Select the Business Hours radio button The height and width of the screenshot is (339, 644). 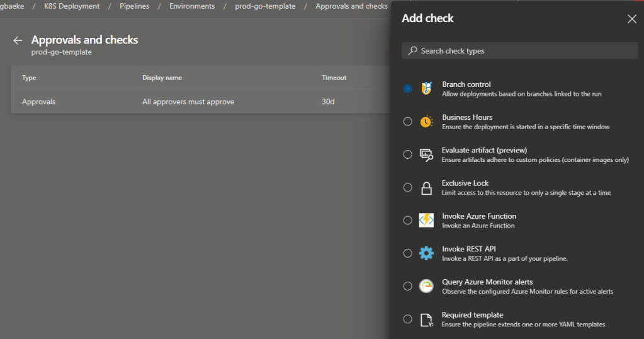pyautogui.click(x=408, y=122)
